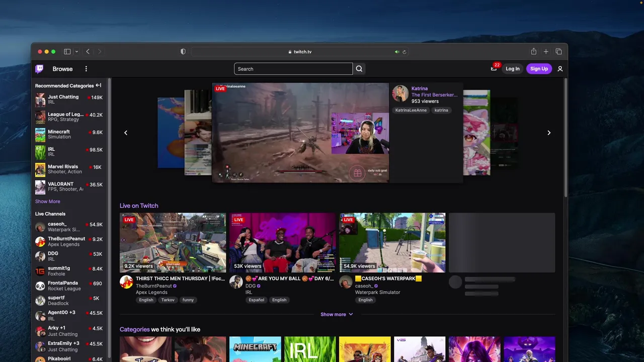Click the Tarkov tag under TheBurntPeanut
The image size is (644, 362).
[x=168, y=300]
